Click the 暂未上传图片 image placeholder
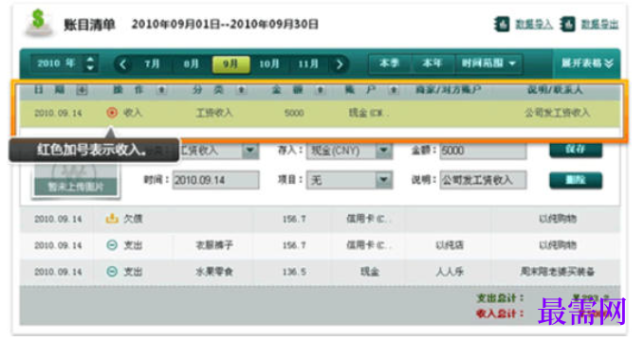Screen dimensions: 644x341 click(76, 181)
